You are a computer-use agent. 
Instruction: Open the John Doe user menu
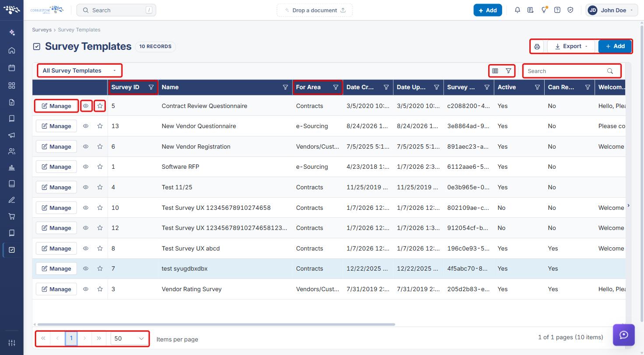[x=611, y=10]
